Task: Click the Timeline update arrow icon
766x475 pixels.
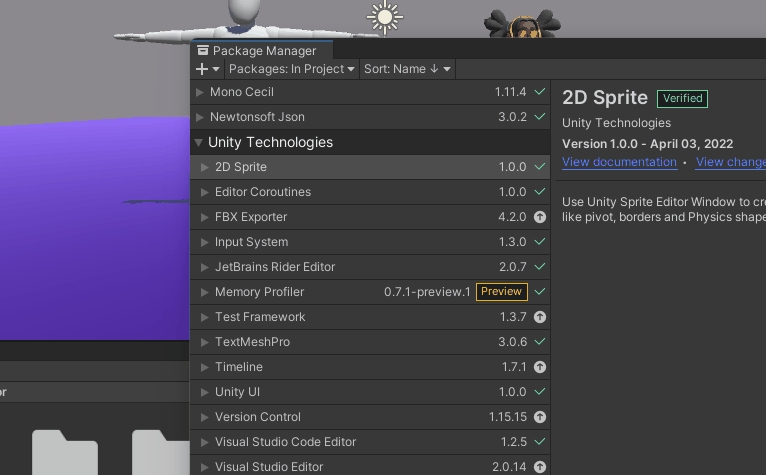Action: coord(540,367)
